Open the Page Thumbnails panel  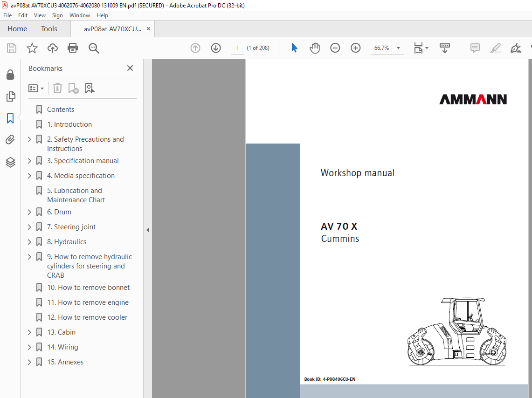click(11, 96)
